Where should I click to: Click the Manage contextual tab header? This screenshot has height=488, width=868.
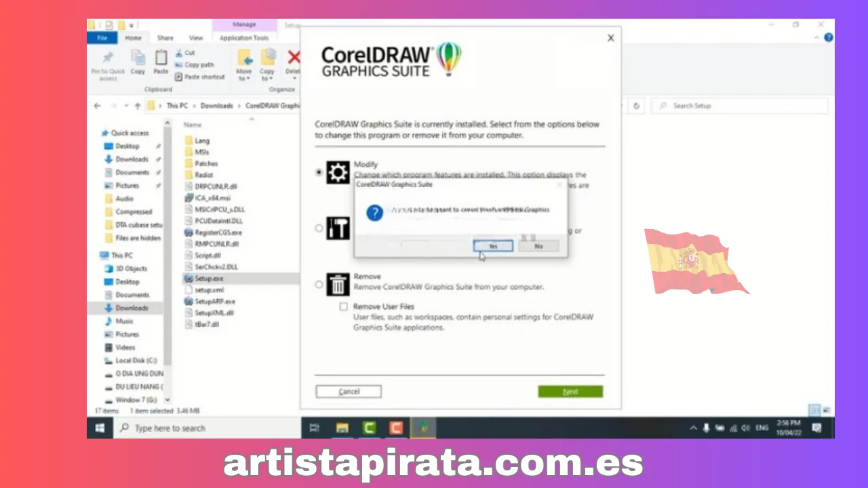[244, 25]
